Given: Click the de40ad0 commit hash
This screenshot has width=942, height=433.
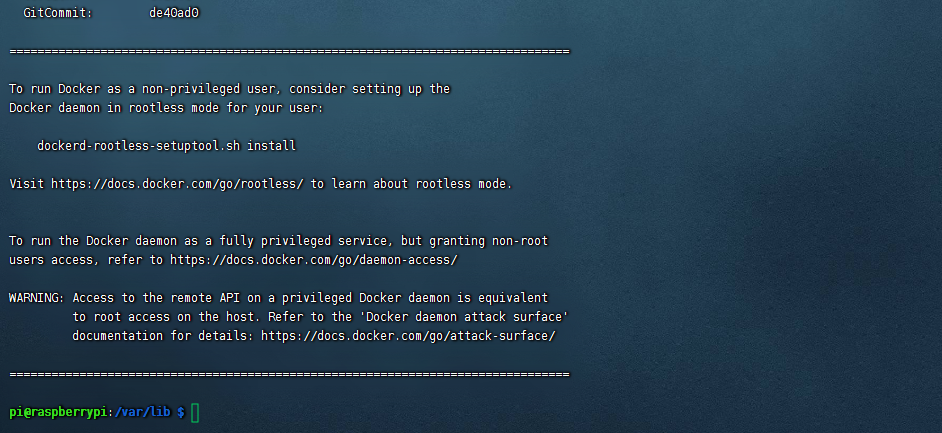Looking at the screenshot, I should point(174,13).
